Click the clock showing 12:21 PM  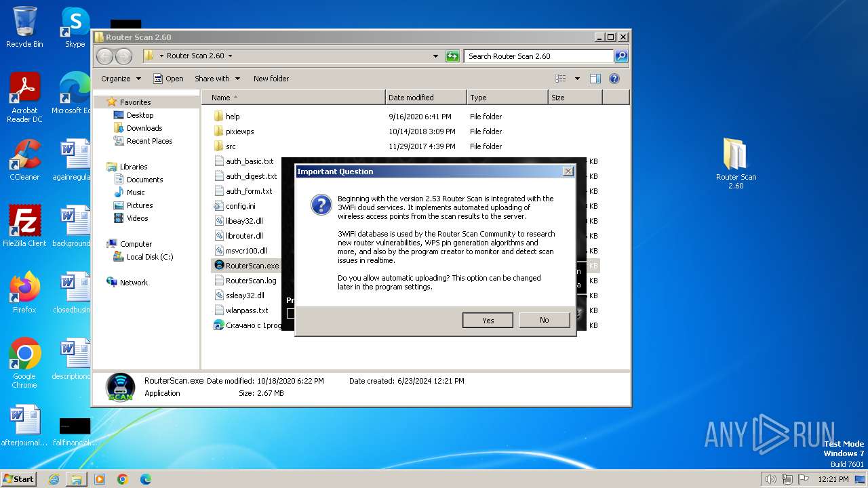[833, 479]
